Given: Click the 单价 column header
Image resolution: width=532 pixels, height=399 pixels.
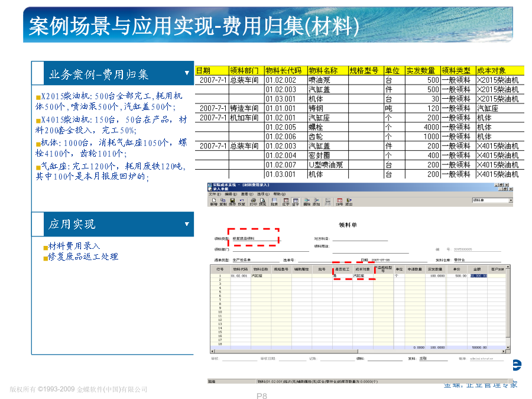Looking at the screenshot, I should (456, 269).
